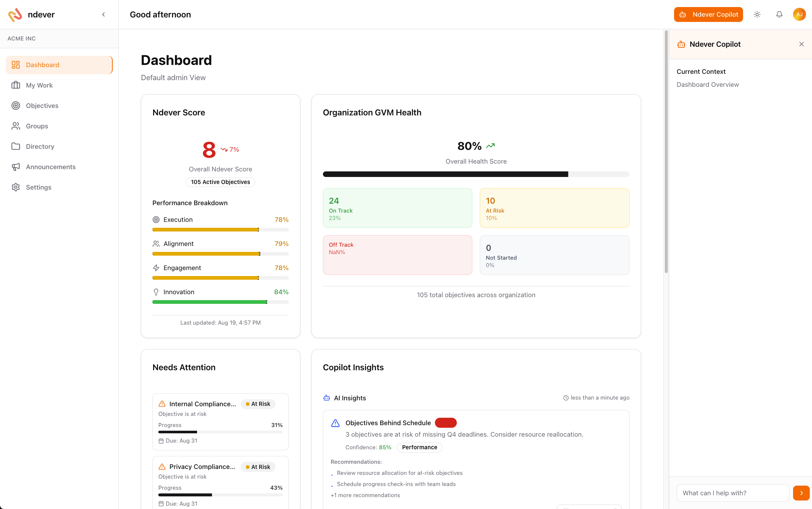Click the Alignment 79% value
This screenshot has height=509, width=812.
click(281, 244)
